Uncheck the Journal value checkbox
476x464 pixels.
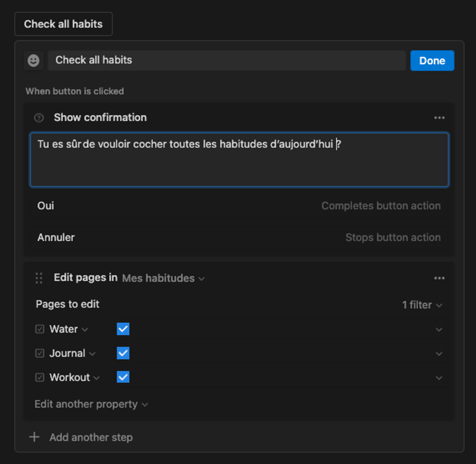123,353
